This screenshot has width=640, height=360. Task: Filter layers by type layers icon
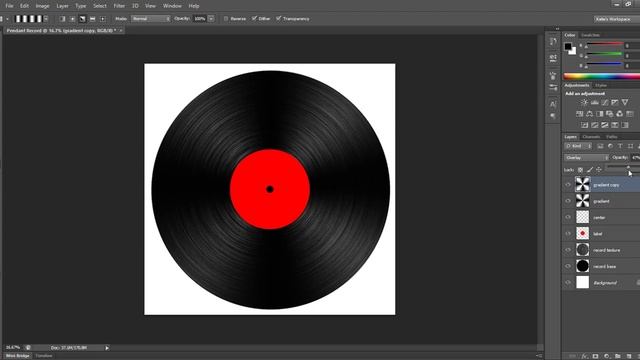(620, 146)
